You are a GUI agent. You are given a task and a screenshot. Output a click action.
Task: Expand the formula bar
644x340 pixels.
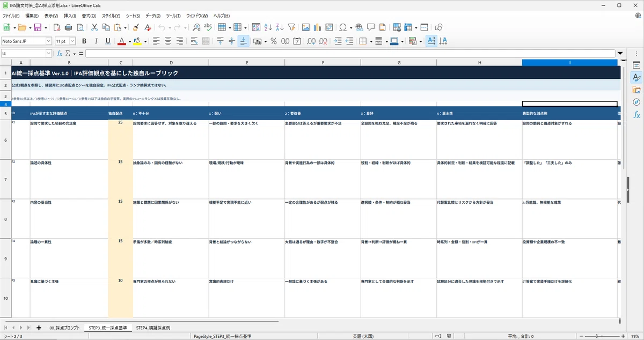(x=620, y=54)
